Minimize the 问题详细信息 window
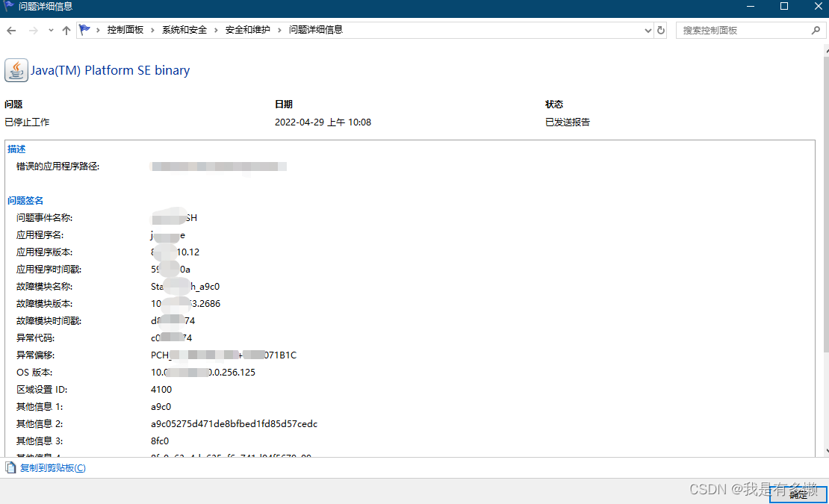The image size is (829, 504). click(x=751, y=6)
